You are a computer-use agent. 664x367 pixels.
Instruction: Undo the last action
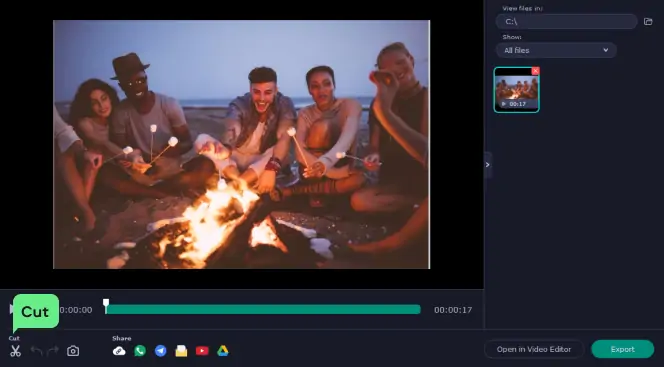click(36, 351)
